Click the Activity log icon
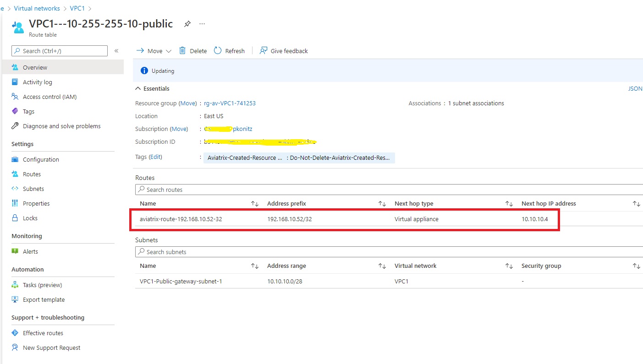 15,82
